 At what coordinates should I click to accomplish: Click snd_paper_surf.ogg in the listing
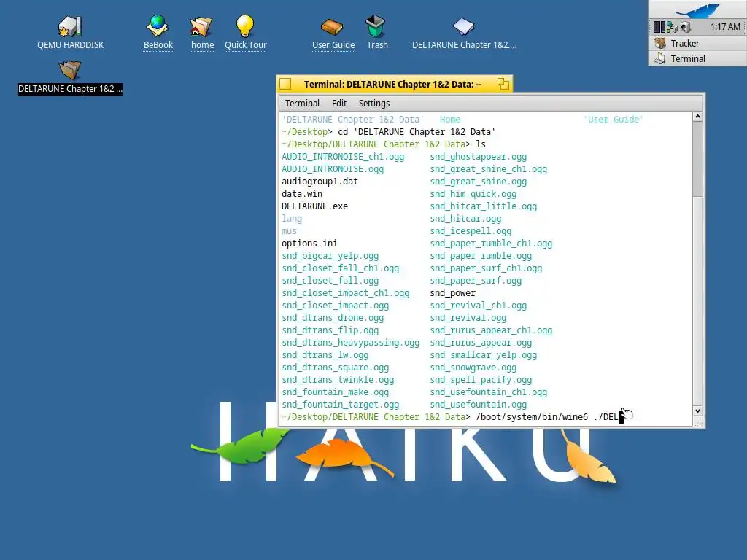(x=476, y=281)
